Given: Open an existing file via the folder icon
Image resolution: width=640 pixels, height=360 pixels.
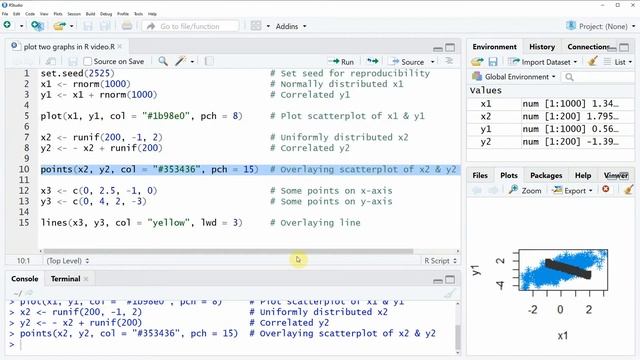Looking at the screenshot, I should coord(60,26).
